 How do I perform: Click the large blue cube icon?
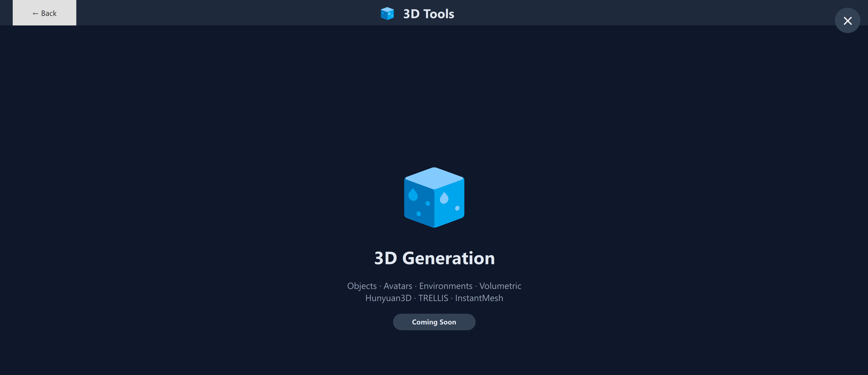point(434,197)
